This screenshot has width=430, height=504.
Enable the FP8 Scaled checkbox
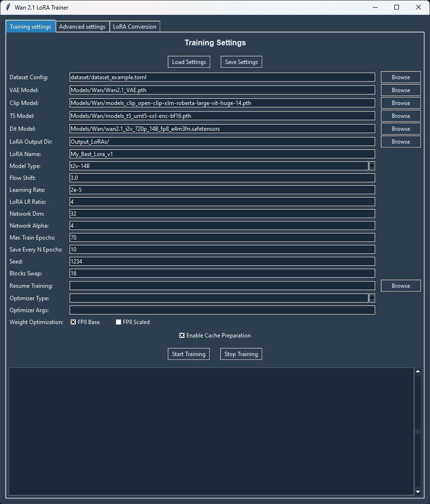[118, 322]
